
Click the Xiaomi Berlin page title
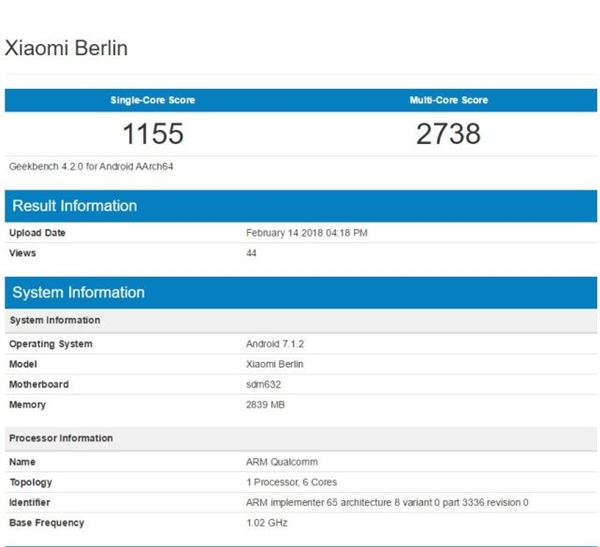[67, 48]
